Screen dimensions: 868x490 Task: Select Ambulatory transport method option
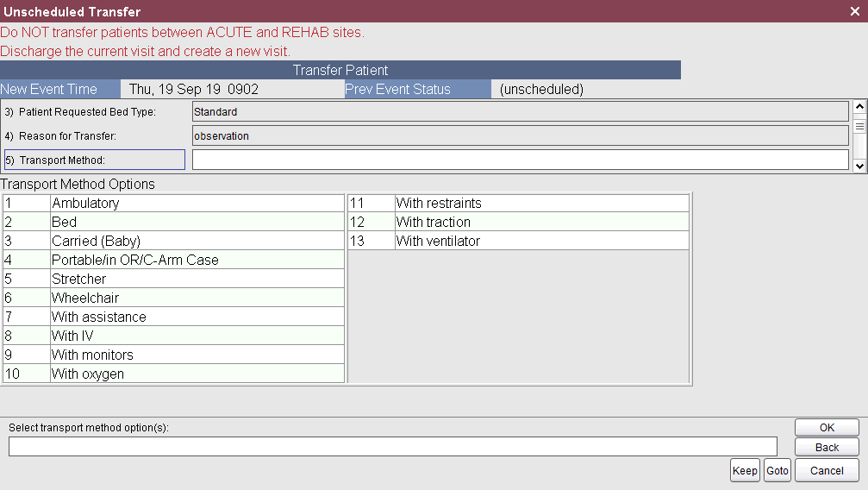click(x=85, y=204)
